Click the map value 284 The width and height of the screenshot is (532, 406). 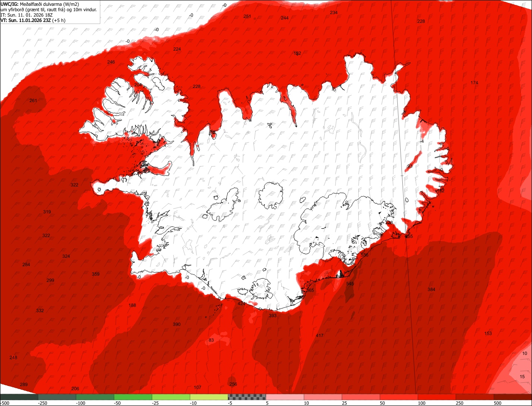tap(26, 264)
